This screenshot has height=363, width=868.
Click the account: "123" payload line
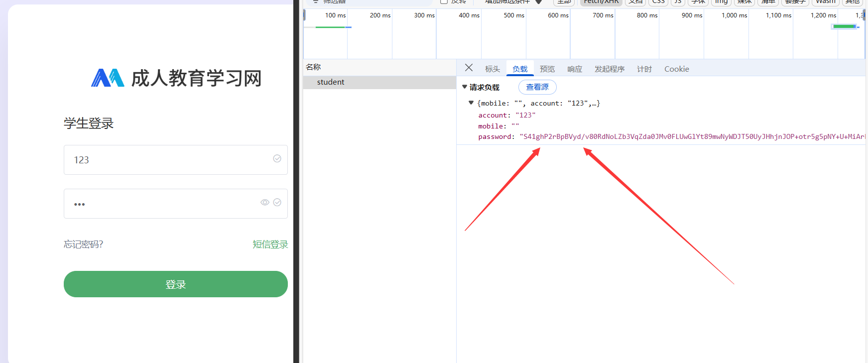507,115
